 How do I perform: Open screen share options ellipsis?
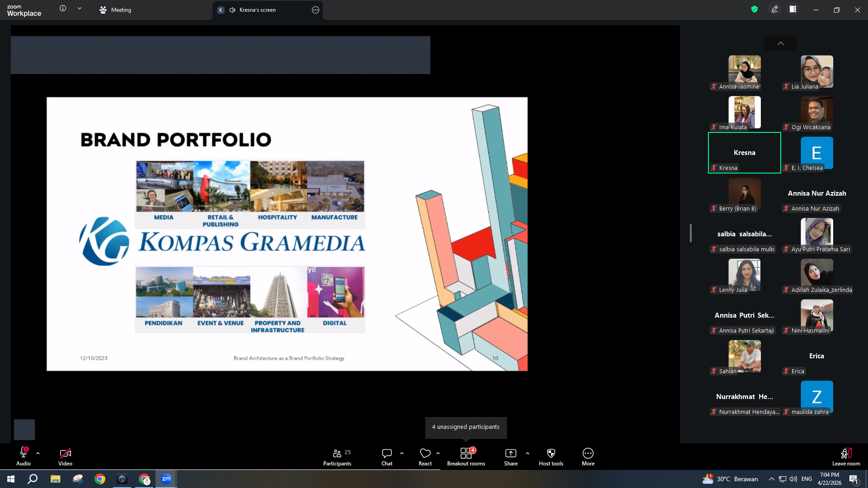point(316,10)
